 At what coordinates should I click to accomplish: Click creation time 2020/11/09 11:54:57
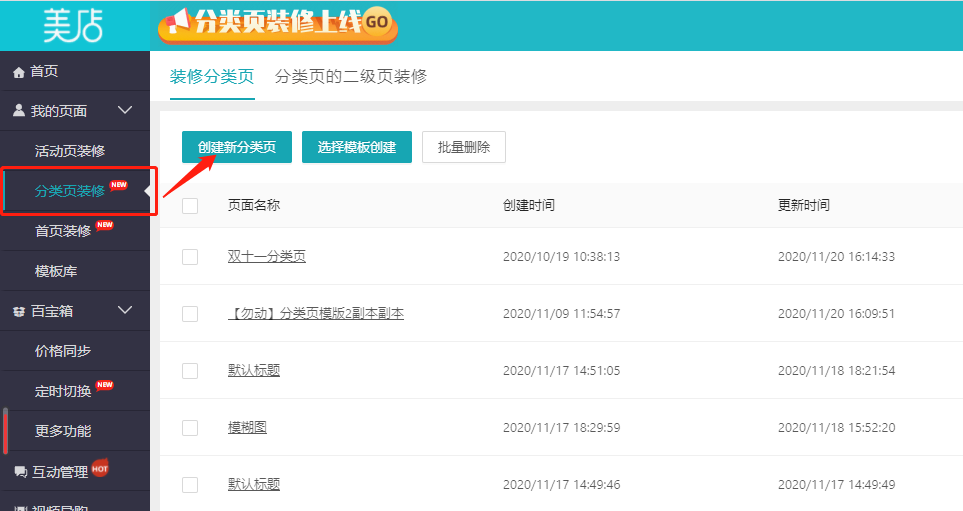pos(561,314)
